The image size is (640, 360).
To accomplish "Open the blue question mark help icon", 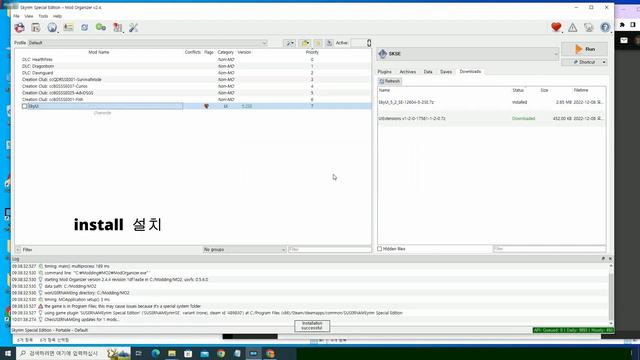I will point(605,27).
